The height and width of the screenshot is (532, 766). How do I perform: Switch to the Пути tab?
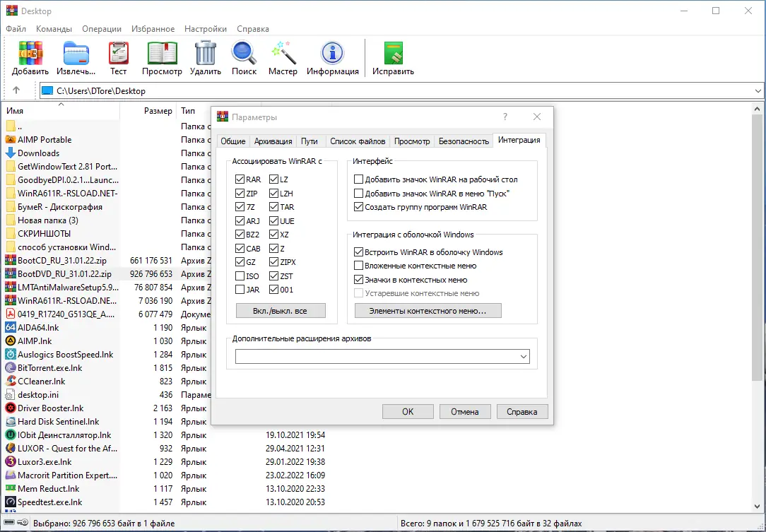(310, 141)
